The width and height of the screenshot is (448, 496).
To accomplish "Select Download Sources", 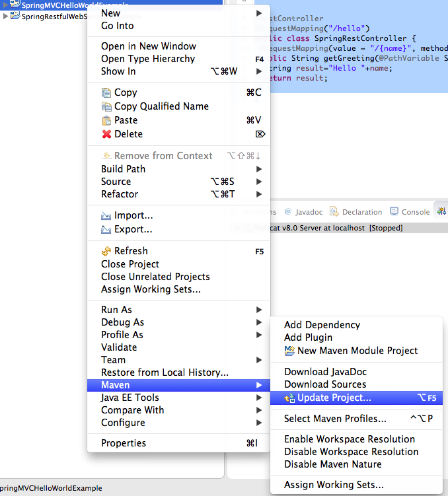I will (x=356, y=384).
